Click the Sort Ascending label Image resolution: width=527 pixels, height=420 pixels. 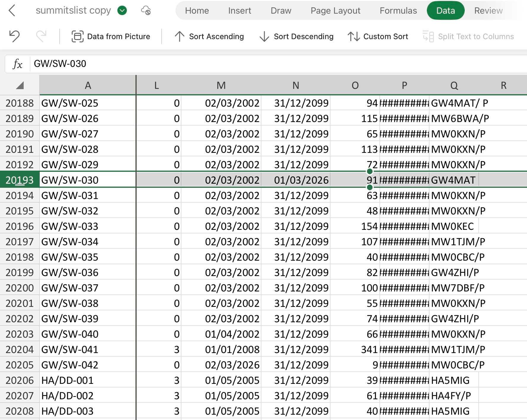pos(216,36)
